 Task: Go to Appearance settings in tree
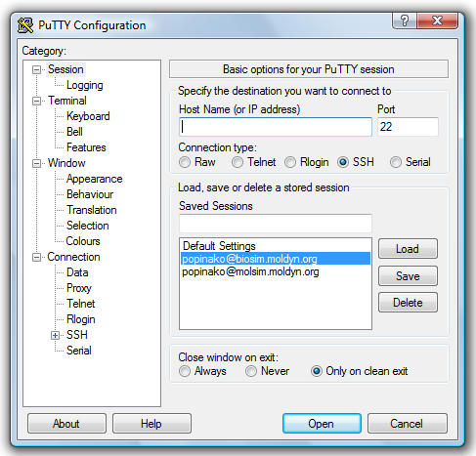(95, 179)
